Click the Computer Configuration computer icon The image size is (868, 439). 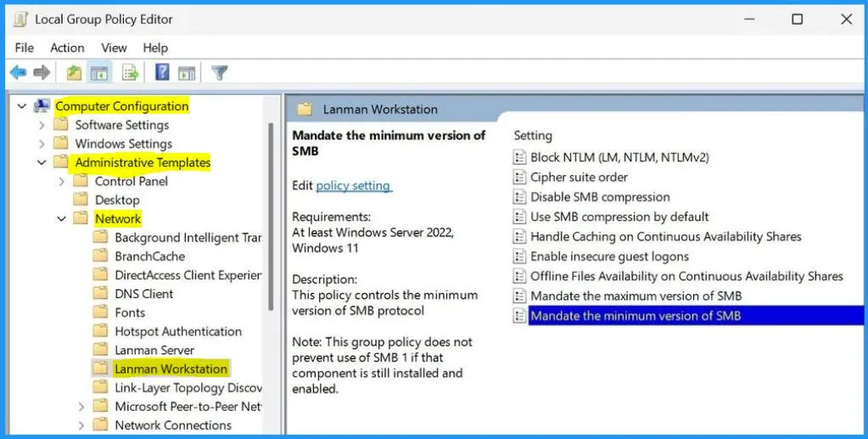(42, 106)
